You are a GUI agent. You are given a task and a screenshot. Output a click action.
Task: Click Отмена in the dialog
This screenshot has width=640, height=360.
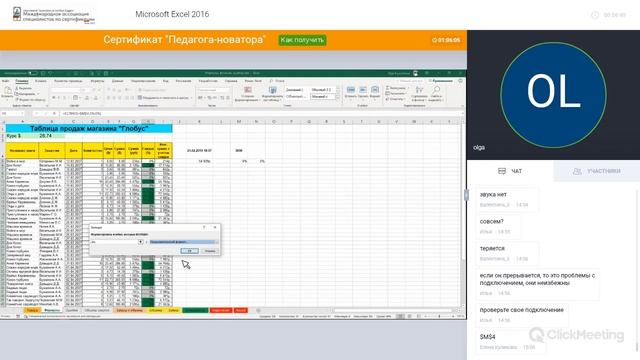click(x=210, y=251)
